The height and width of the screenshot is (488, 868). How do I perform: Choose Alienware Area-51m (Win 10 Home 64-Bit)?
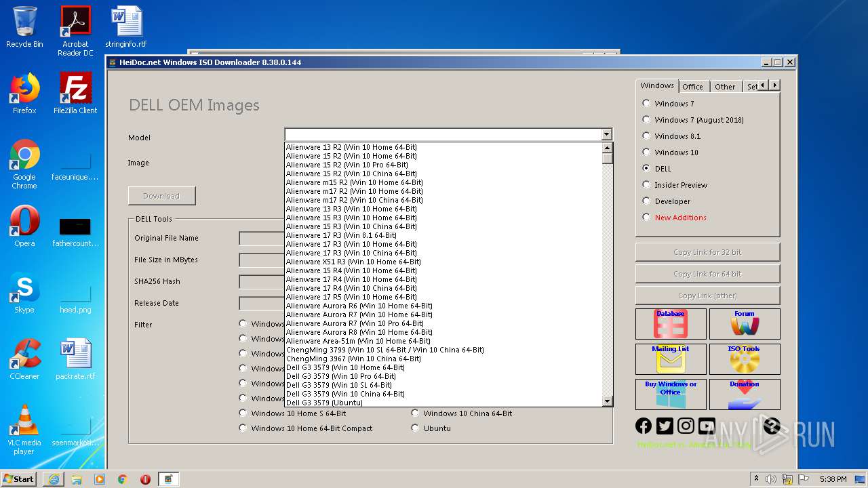coord(443,341)
